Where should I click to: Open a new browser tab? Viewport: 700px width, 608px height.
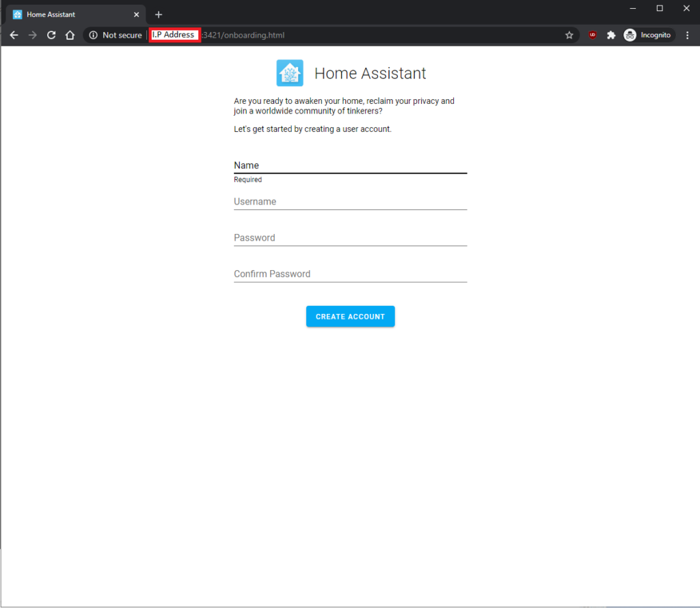click(x=159, y=14)
